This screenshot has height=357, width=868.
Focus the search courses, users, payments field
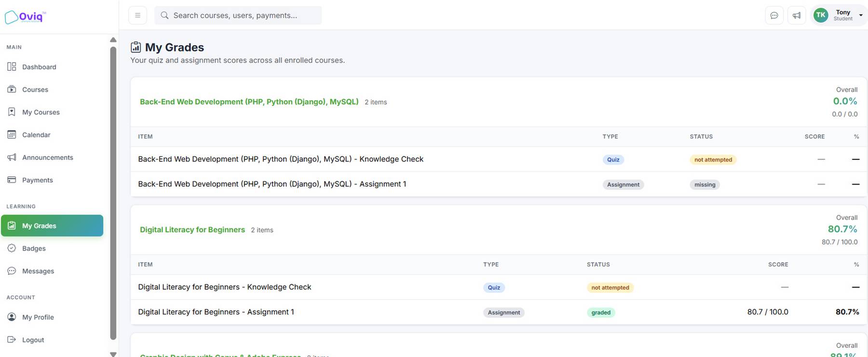tap(238, 15)
